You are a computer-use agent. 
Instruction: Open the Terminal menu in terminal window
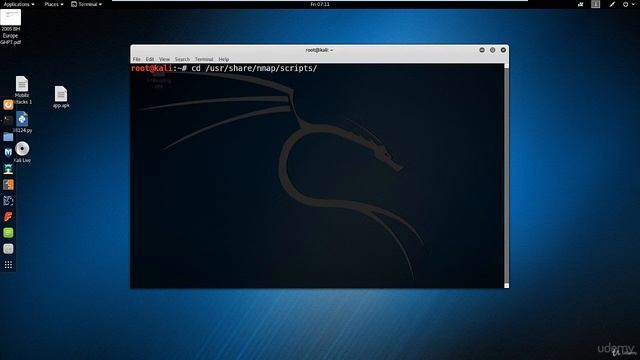[x=204, y=59]
